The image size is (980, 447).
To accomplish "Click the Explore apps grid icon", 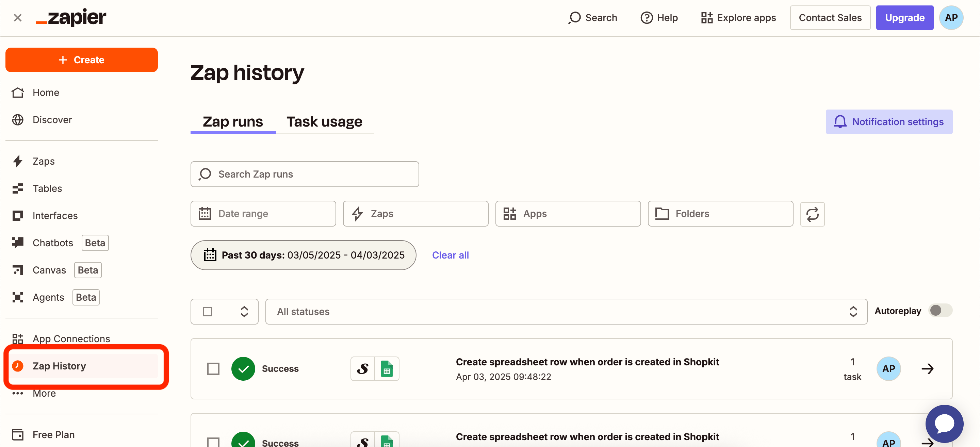I will [706, 18].
